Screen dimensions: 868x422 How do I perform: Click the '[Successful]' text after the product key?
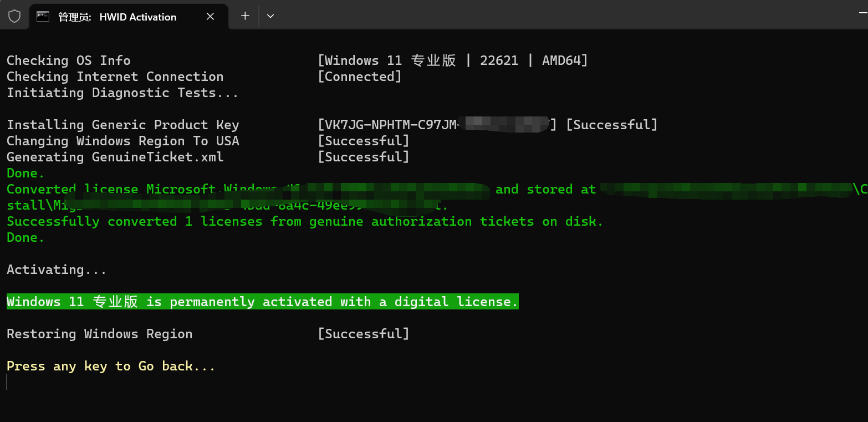(x=612, y=125)
